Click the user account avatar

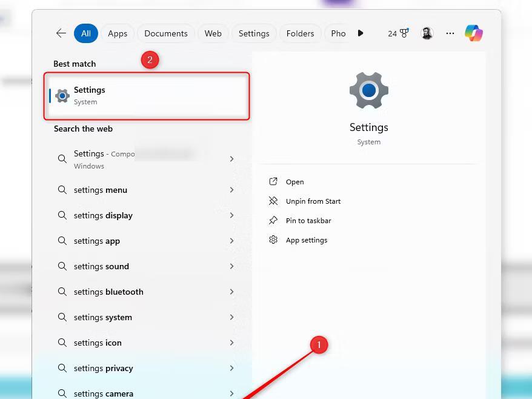(x=427, y=33)
